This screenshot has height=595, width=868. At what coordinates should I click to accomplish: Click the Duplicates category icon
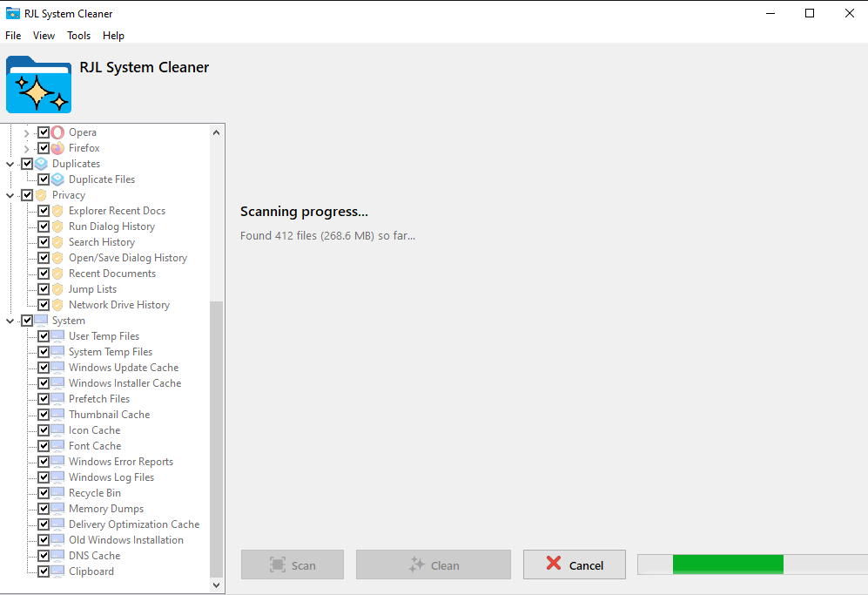41,163
